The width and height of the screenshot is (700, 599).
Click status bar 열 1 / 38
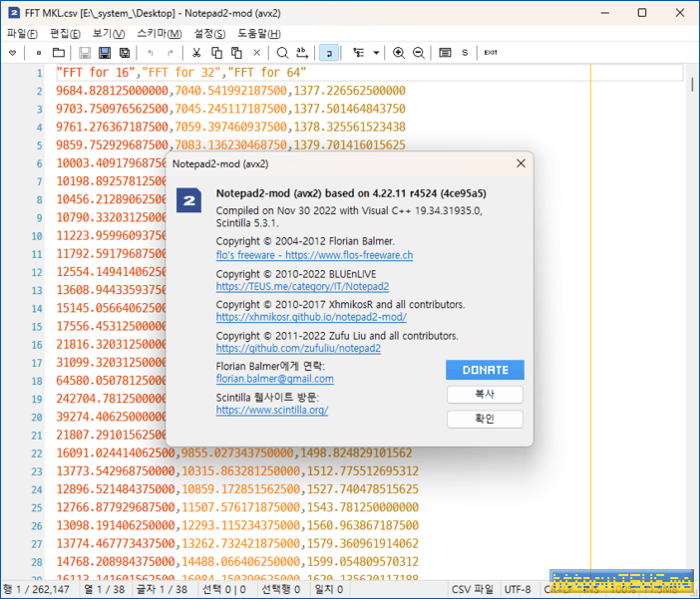click(x=105, y=590)
